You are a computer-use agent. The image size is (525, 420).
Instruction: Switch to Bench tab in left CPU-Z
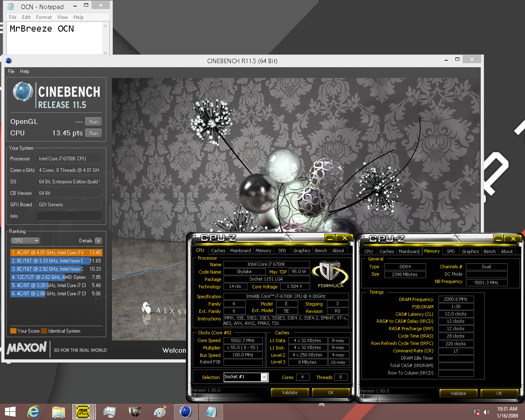pyautogui.click(x=321, y=251)
